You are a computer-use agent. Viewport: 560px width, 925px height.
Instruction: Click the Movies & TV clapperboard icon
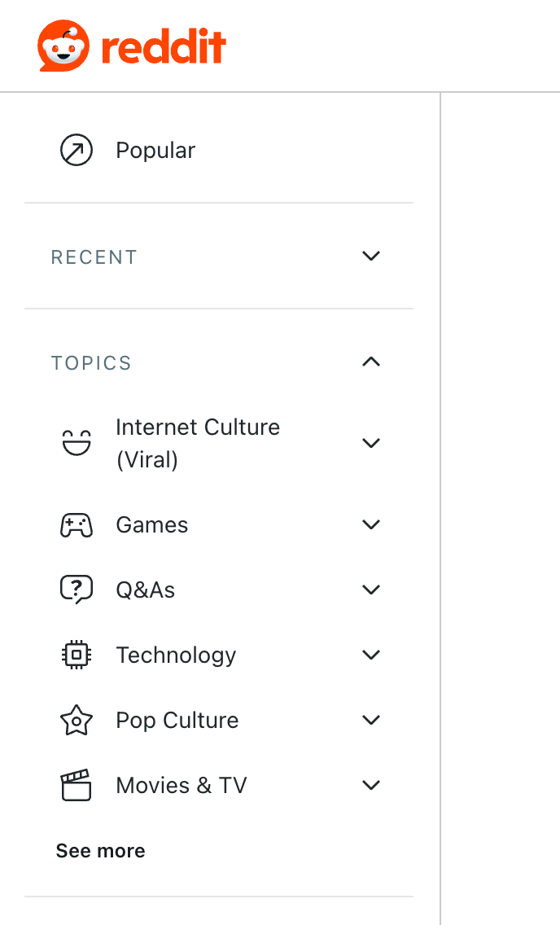pos(77,786)
